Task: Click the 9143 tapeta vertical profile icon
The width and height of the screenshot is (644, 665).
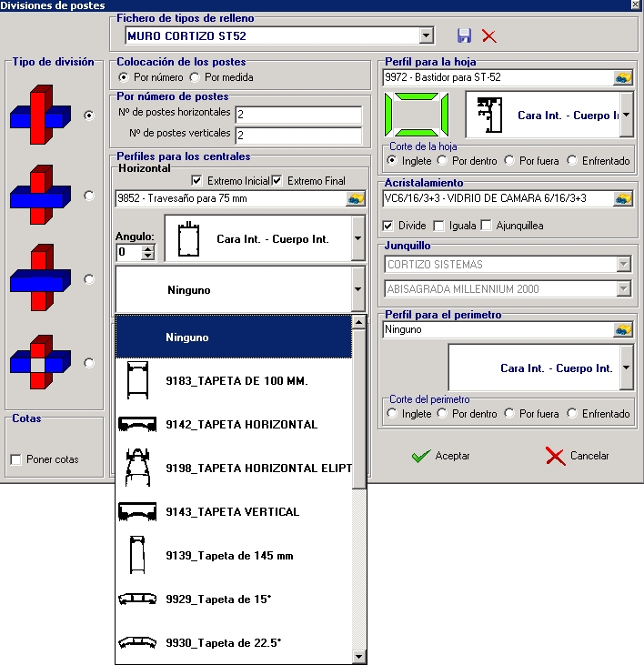Action: (137, 511)
